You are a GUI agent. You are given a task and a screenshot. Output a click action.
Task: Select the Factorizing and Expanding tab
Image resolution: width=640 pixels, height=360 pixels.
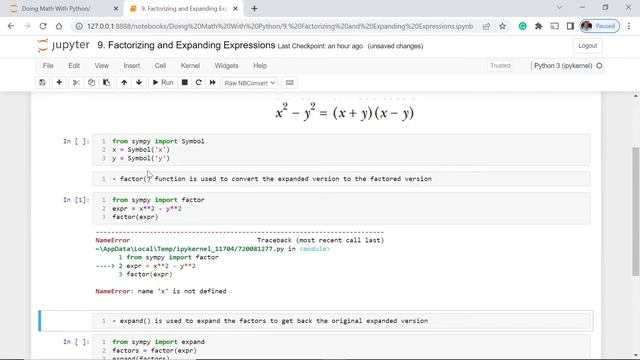[x=183, y=9]
